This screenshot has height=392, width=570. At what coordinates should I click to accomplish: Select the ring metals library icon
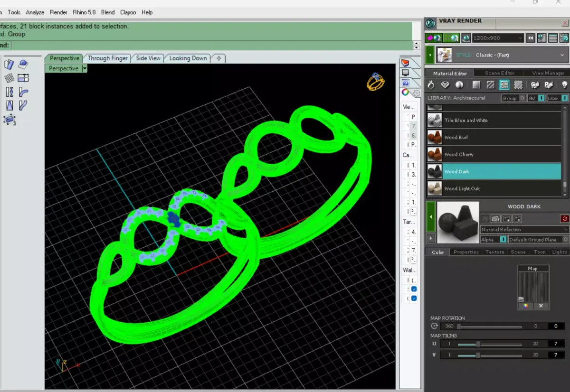(431, 85)
